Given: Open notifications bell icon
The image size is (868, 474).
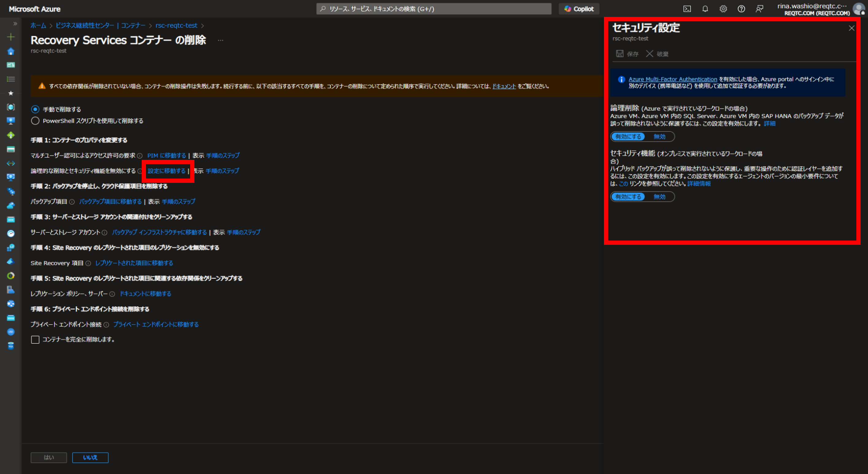Looking at the screenshot, I should click(x=705, y=9).
